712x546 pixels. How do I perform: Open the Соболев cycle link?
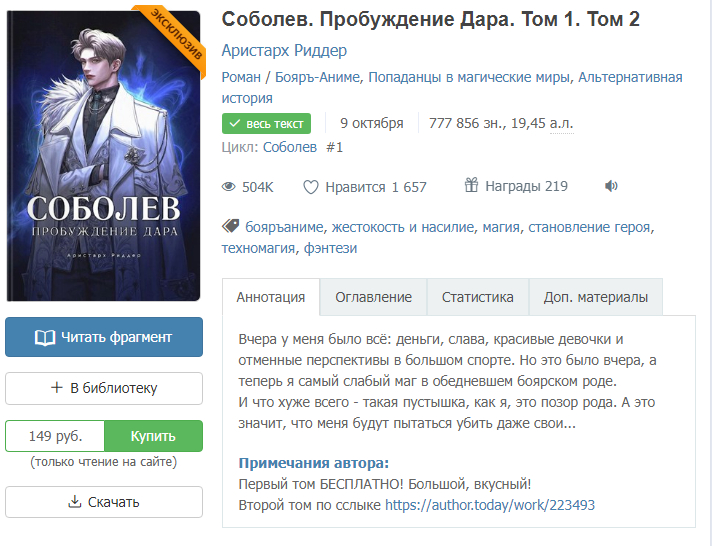click(x=292, y=148)
